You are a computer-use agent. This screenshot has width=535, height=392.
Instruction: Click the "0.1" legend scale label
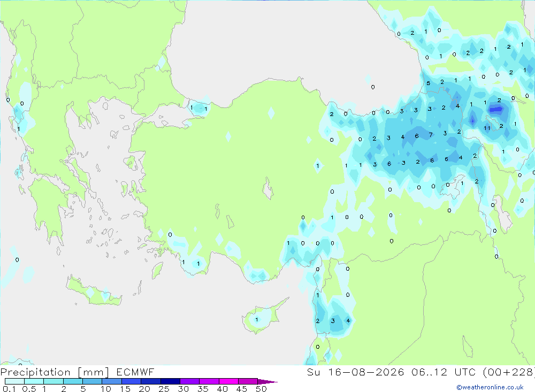coord(9,389)
